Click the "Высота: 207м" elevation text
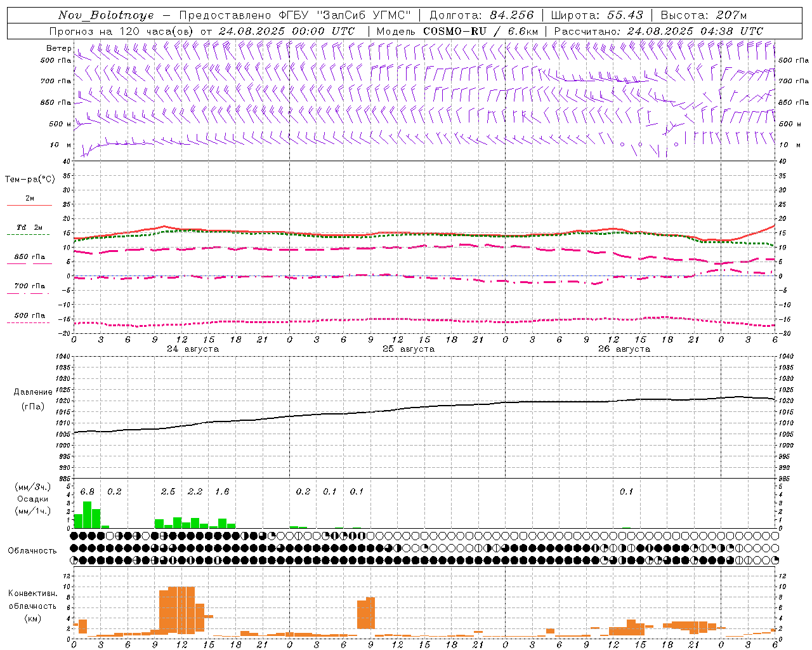Viewport: 812px width, 650px height. coord(704,15)
